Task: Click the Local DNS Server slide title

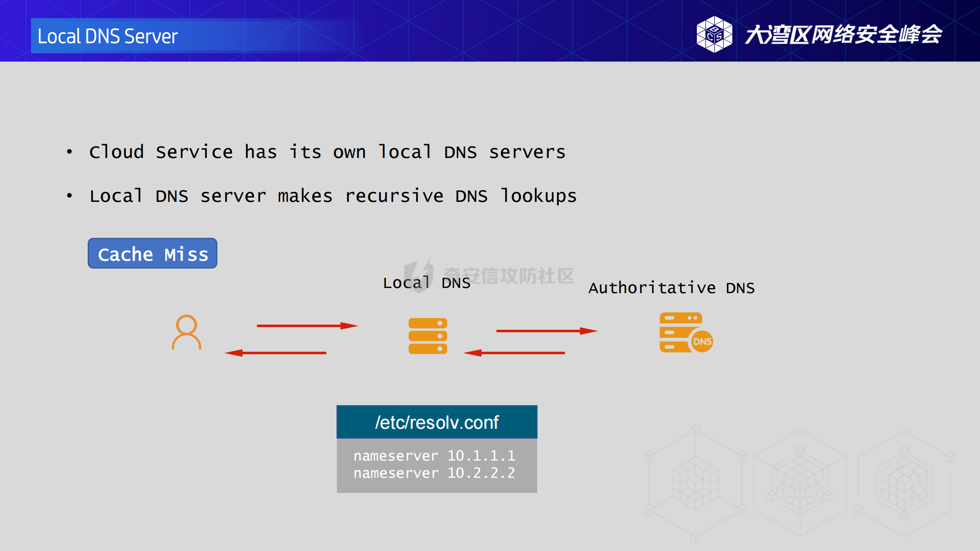Action: (x=108, y=36)
